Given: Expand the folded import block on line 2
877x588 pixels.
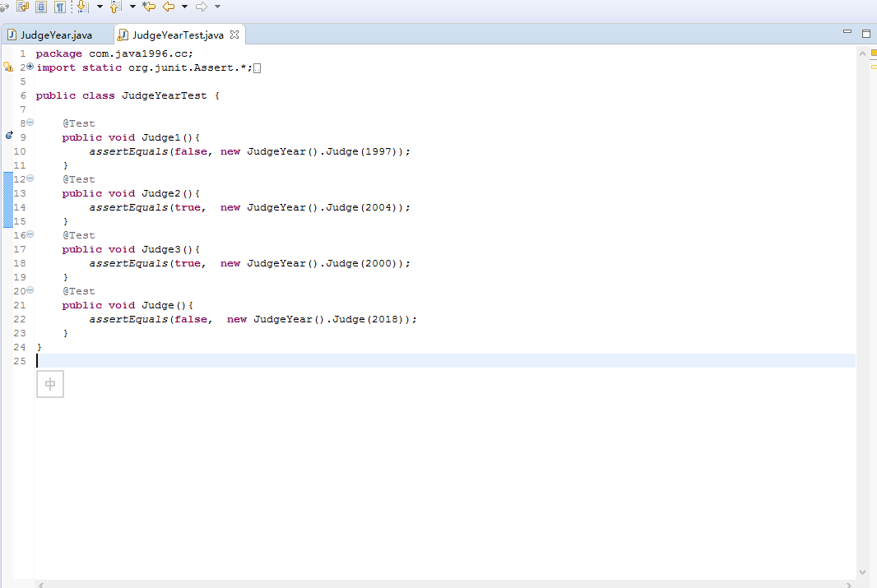Looking at the screenshot, I should [30, 67].
